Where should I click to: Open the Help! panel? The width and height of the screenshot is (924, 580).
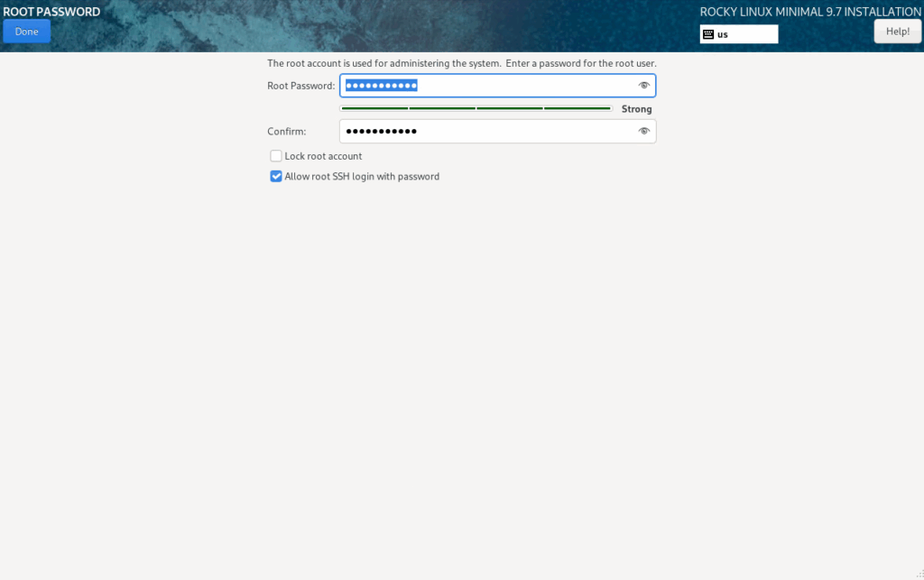click(897, 30)
